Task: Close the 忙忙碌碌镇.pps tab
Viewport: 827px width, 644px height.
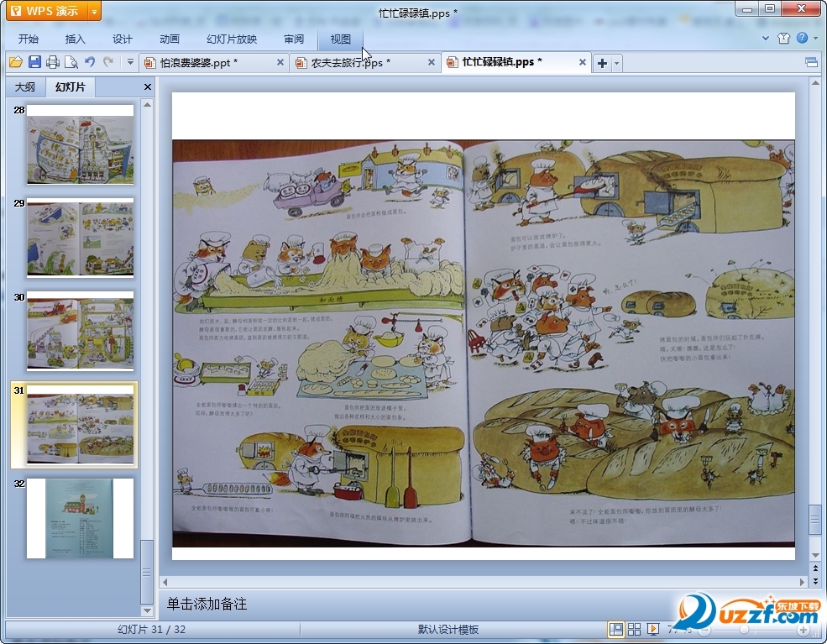Action: [x=583, y=62]
